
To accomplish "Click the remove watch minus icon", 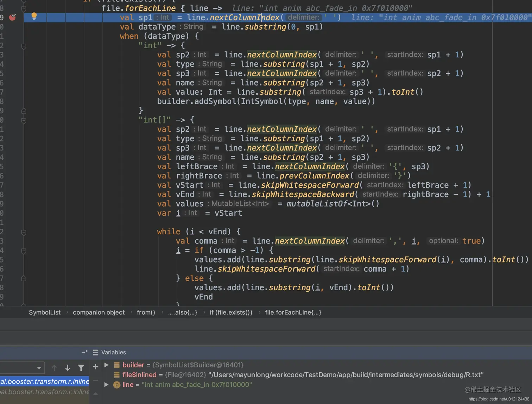I will [95, 380].
